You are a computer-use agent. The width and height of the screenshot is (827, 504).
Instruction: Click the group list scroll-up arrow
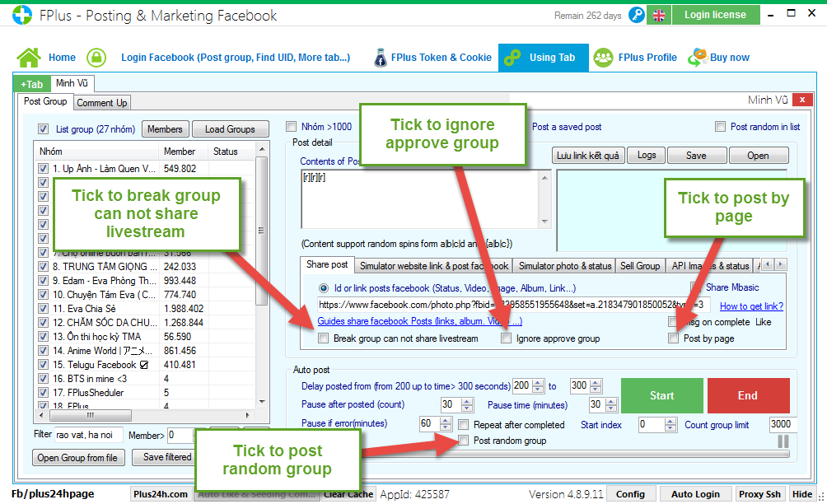tap(262, 149)
